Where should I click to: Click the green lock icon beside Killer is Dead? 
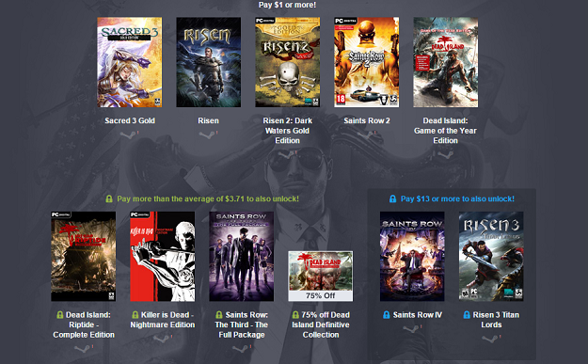tap(135, 315)
